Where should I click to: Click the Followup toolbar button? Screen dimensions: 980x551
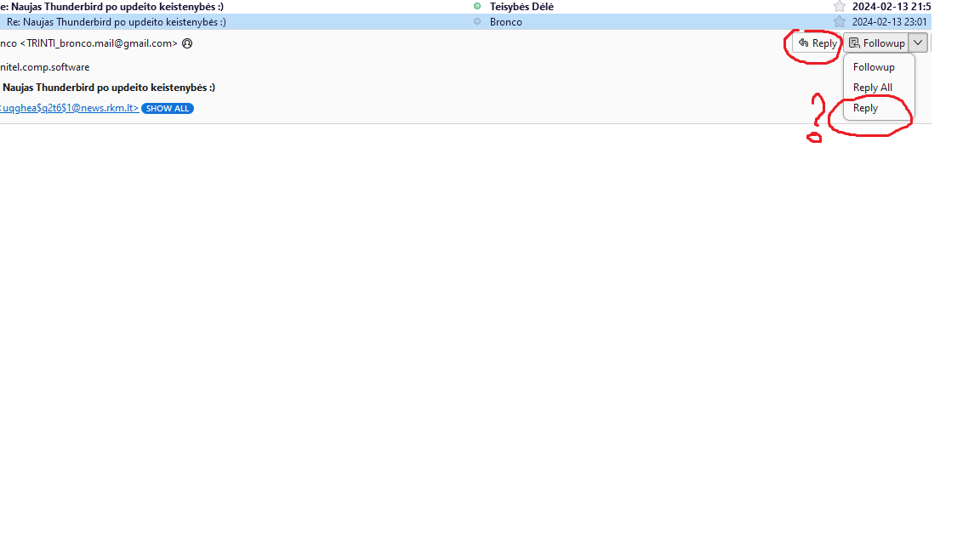tap(876, 43)
